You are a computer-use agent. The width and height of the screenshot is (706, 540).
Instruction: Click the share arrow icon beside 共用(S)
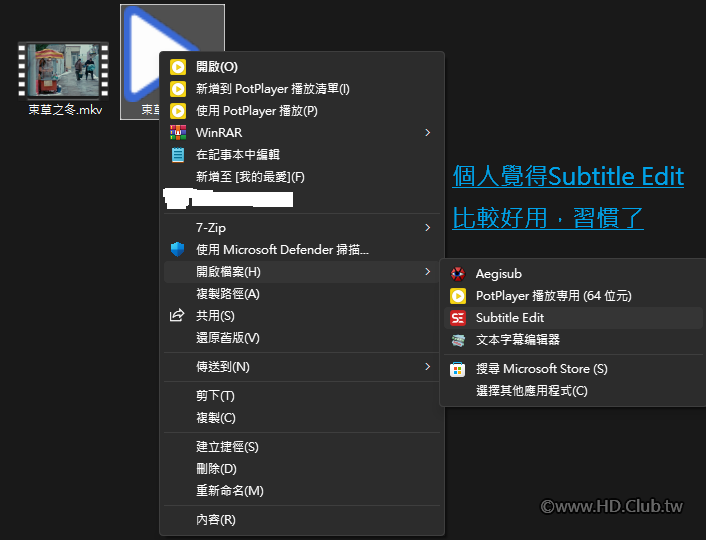177,315
